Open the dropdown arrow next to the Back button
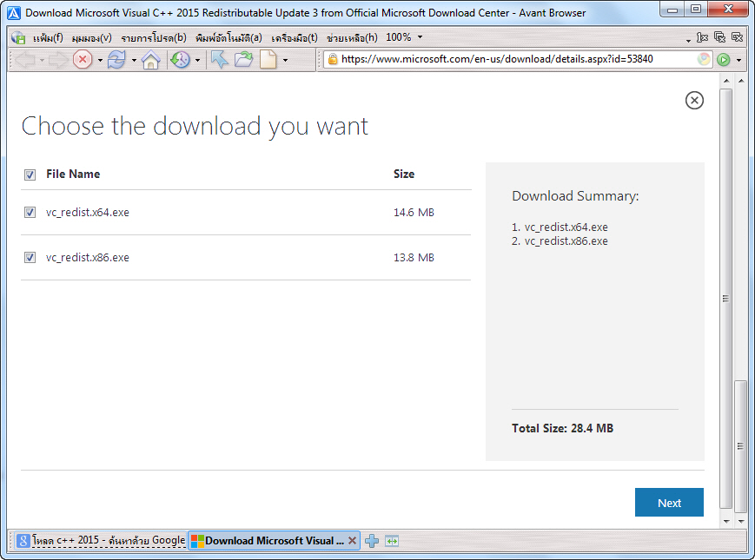The height and width of the screenshot is (560, 755). (42, 61)
